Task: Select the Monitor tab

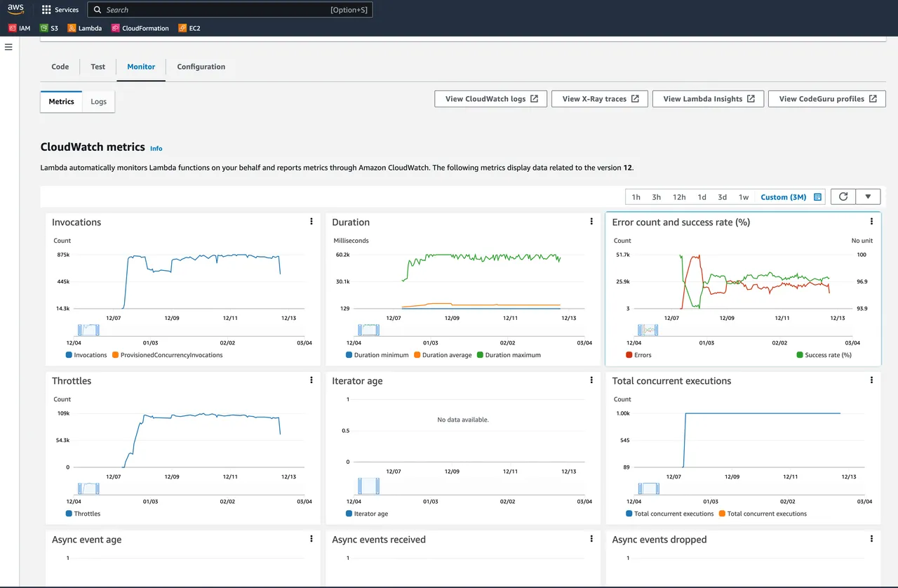Action: pyautogui.click(x=141, y=67)
